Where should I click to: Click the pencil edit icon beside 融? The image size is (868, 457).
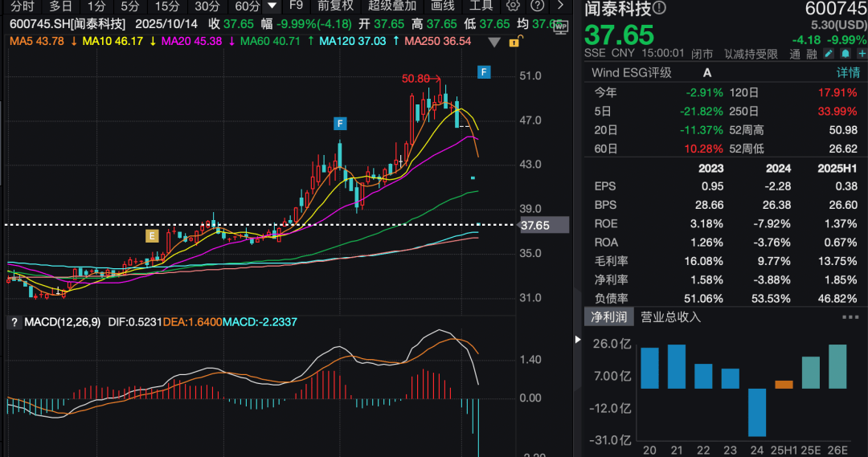point(828,54)
